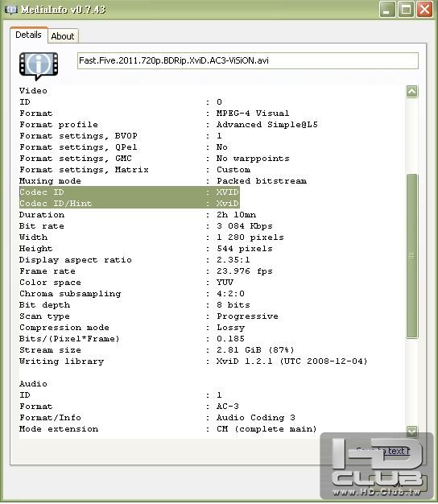Image resolution: width=438 pixels, height=504 pixels.
Task: Click the '23.976 fps' frame rate value
Action: (x=244, y=271)
